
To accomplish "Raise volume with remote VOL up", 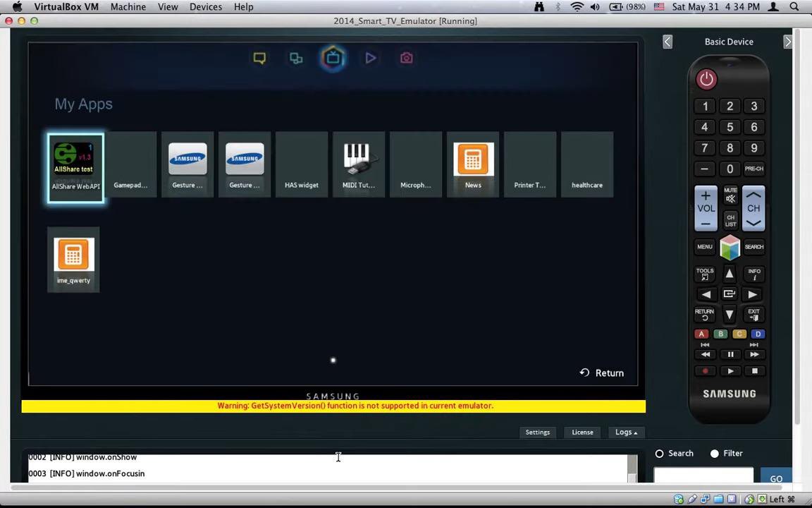I will tap(706, 195).
